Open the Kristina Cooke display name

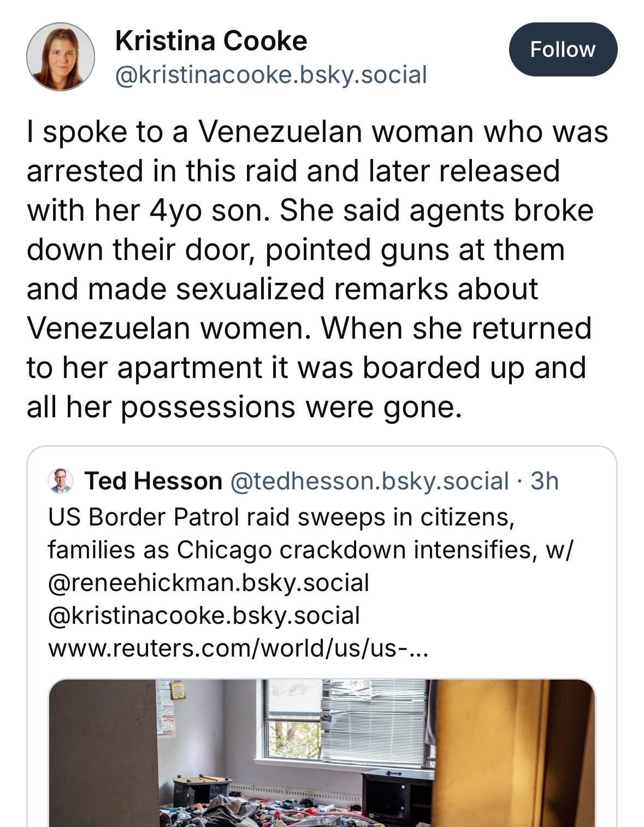tap(211, 41)
